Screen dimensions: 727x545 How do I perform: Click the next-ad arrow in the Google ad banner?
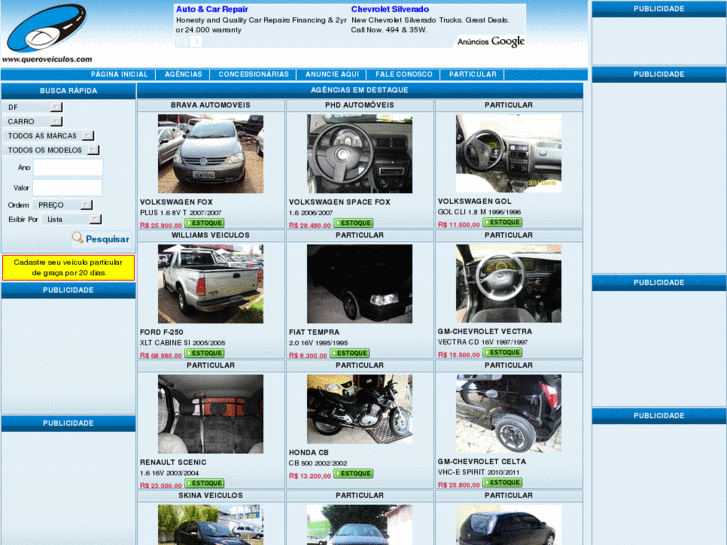[196, 42]
